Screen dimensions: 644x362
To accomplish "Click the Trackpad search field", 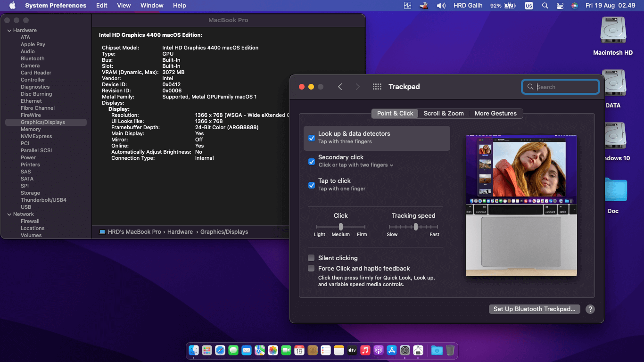I will [561, 87].
